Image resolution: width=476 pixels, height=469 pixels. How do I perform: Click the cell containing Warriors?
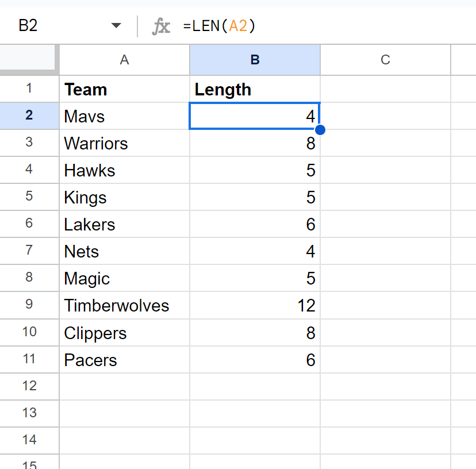tap(124, 143)
